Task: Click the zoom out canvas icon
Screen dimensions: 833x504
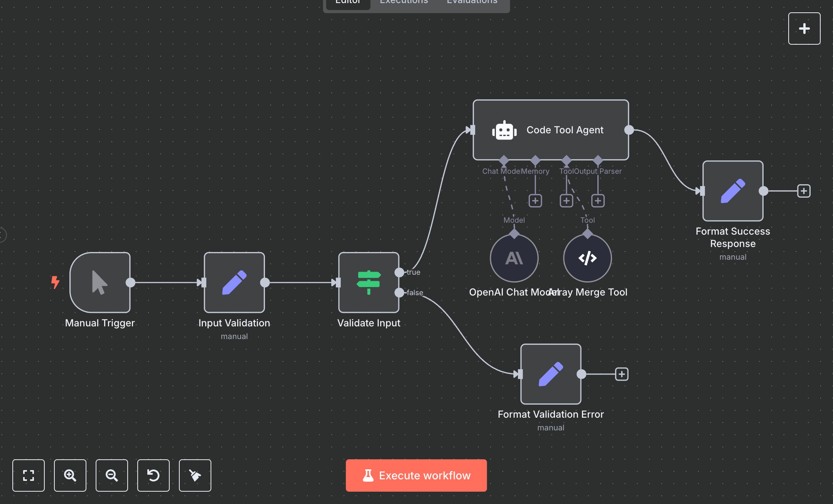Action: pos(111,475)
